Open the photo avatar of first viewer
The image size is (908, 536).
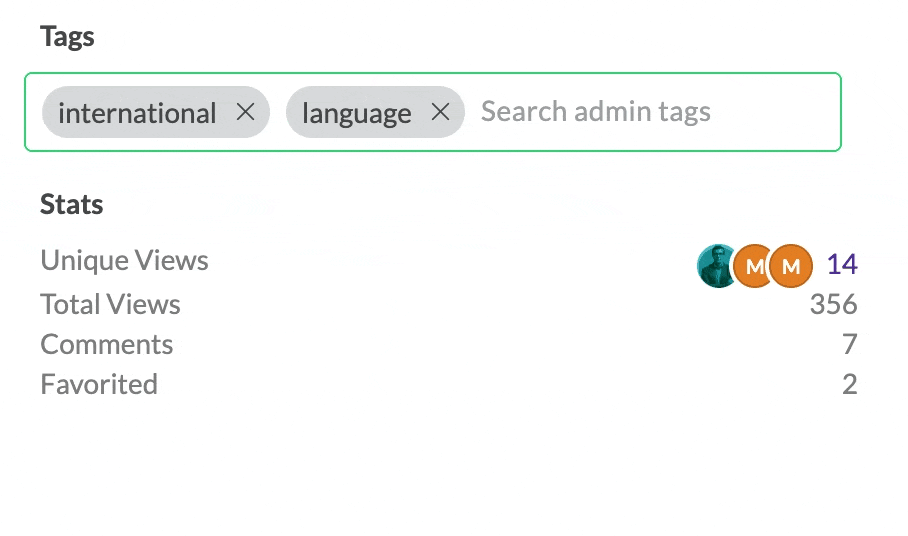coord(716,266)
